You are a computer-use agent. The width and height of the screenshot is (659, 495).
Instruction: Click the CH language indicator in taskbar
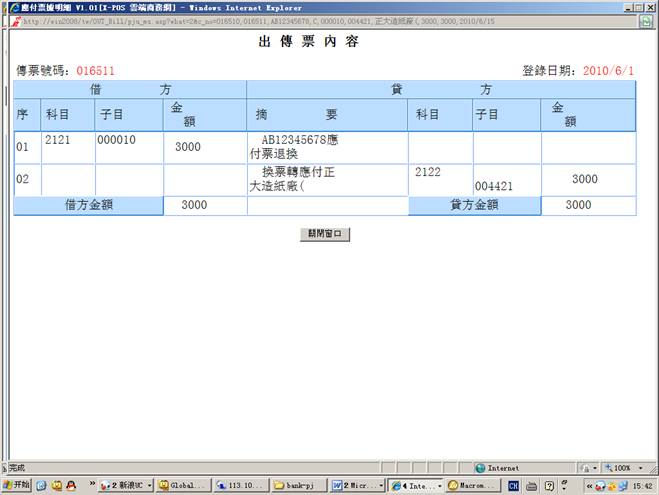[x=513, y=485]
